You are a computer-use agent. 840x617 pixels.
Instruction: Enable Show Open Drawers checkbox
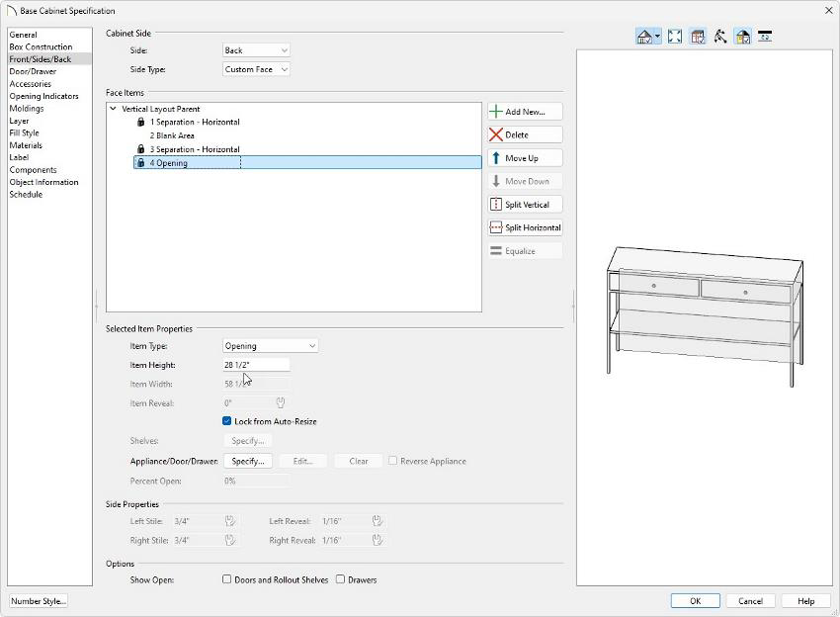tap(340, 579)
